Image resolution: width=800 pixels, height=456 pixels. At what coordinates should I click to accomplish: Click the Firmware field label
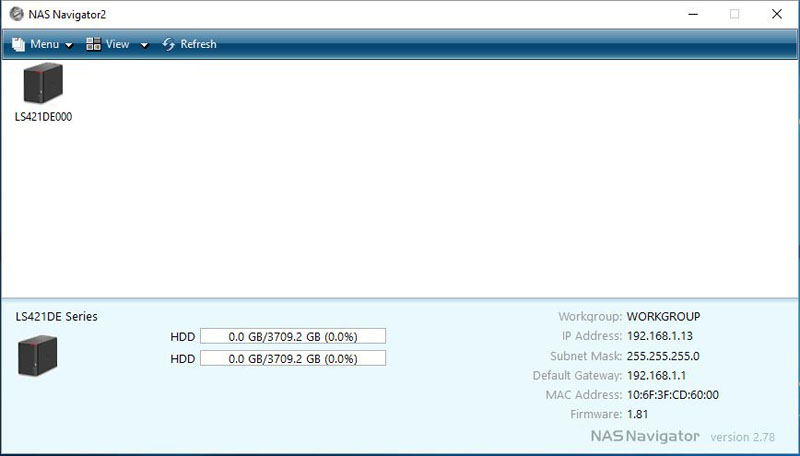coord(596,414)
